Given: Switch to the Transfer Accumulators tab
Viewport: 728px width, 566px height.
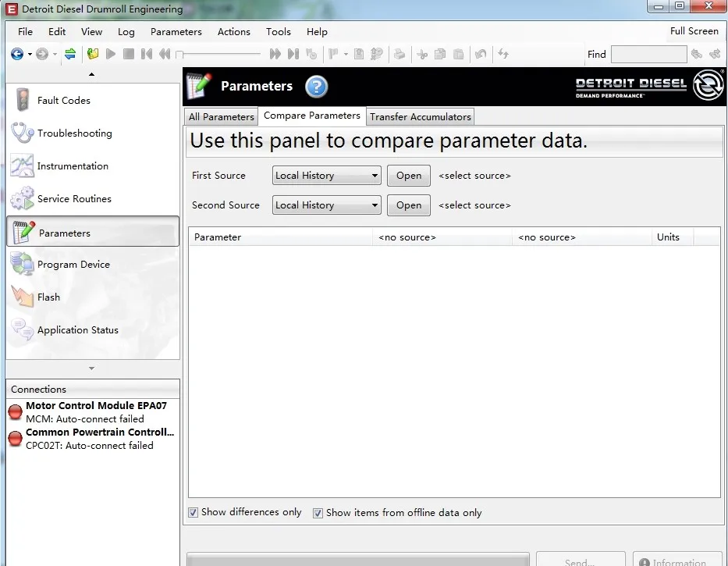Looking at the screenshot, I should pos(420,116).
